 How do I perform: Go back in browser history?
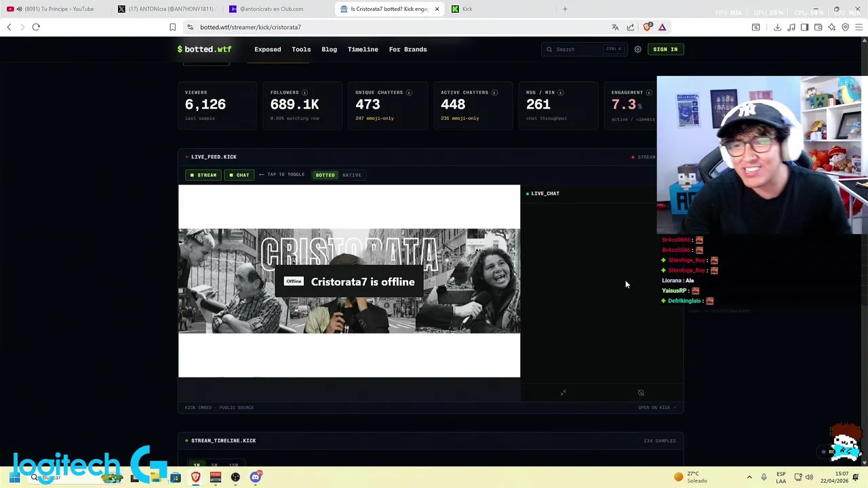[9, 27]
